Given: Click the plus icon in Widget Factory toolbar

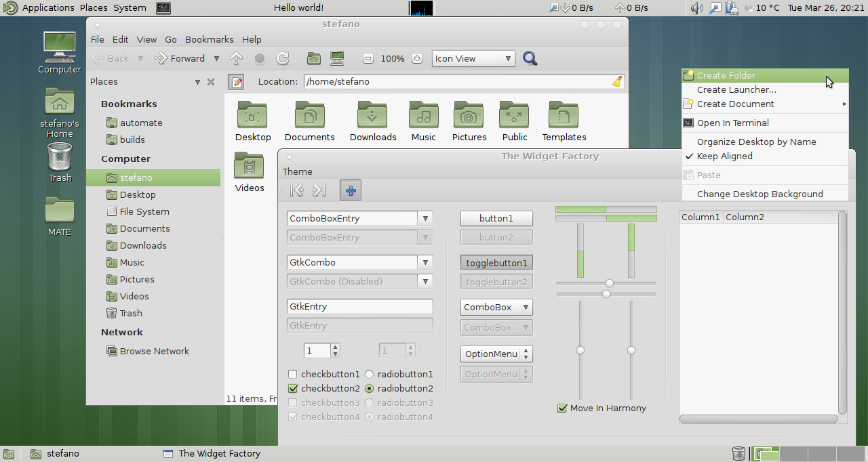Looking at the screenshot, I should click(x=350, y=190).
